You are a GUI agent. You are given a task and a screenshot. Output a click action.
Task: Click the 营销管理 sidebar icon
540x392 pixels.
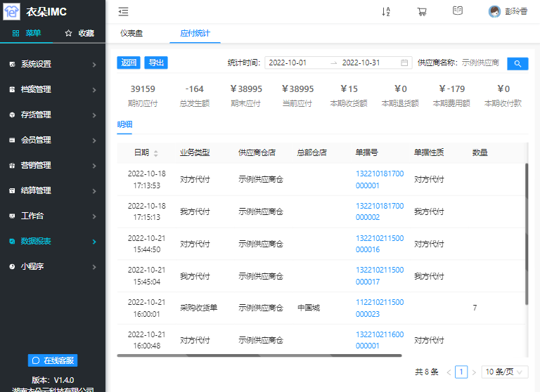pyautogui.click(x=12, y=165)
